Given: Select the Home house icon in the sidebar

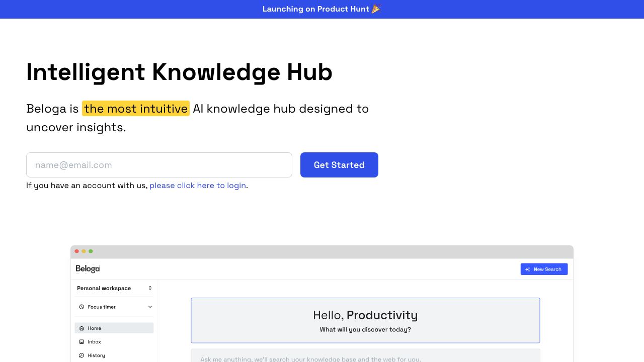Looking at the screenshot, I should click(82, 328).
